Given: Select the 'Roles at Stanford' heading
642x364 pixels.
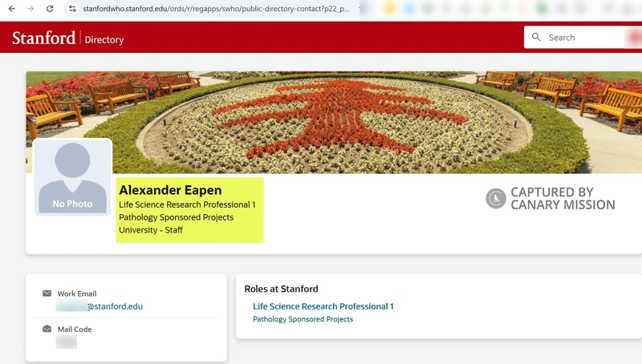Looking at the screenshot, I should click(282, 289).
